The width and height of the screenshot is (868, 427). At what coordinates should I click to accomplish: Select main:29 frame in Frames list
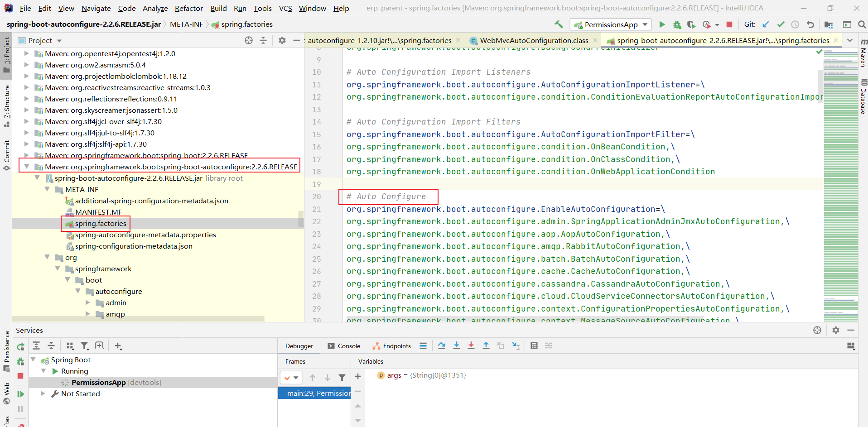tap(314, 393)
